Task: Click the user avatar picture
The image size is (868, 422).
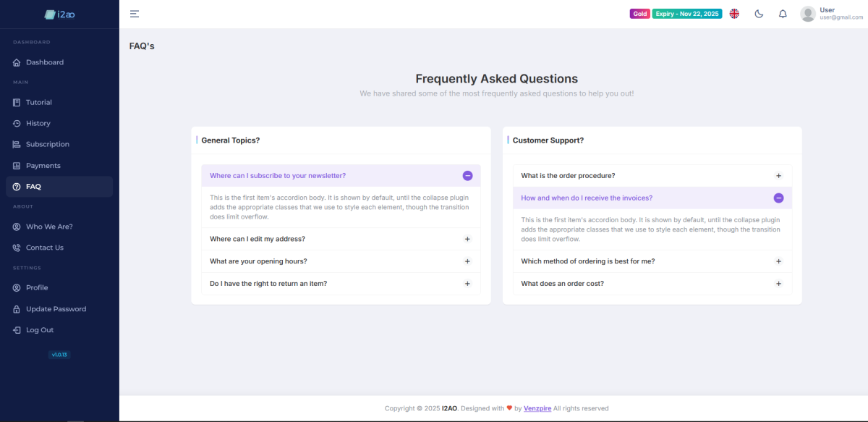Action: (x=808, y=14)
